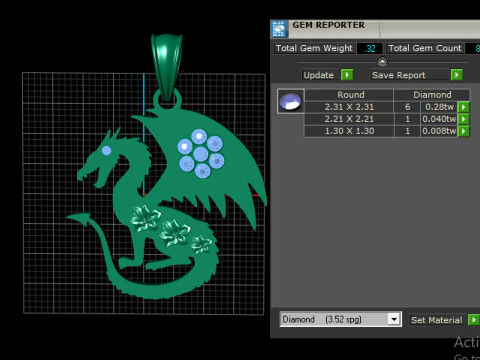Click the Total Gem Weight label
Viewport: 480px width, 360px height.
314,48
